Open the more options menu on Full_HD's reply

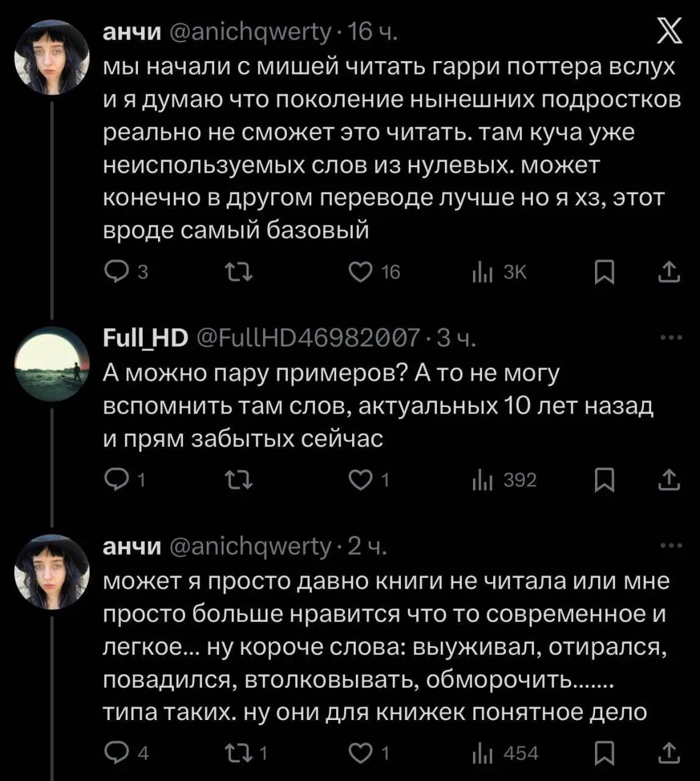[671, 337]
